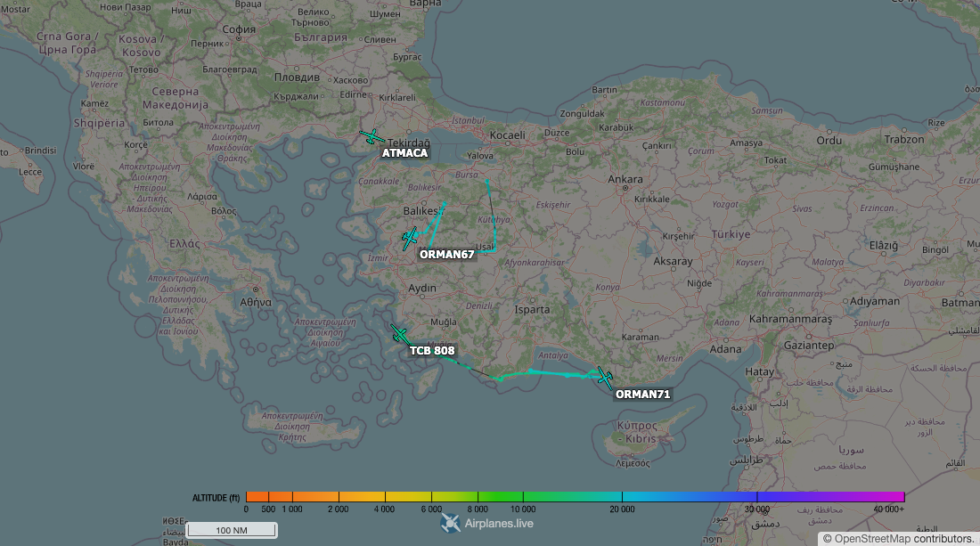
Task: Click the Türkiye country label
Action: pos(731,234)
